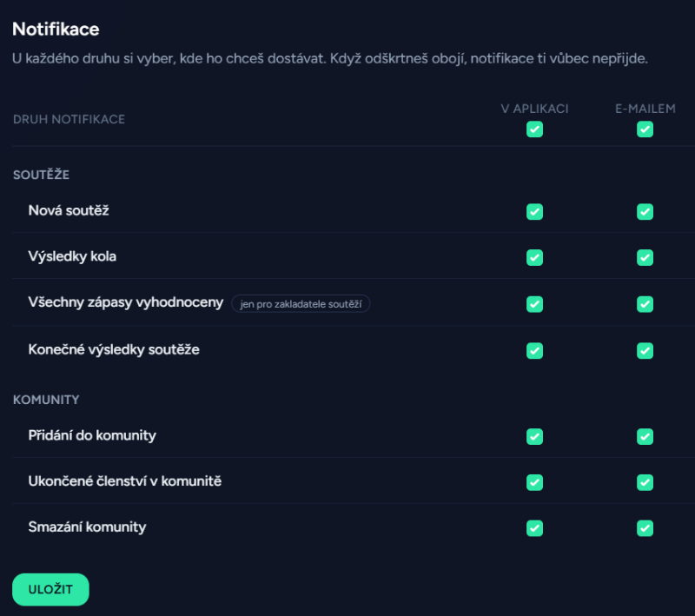
Task: Disable in-app Ukončené členství v komunitě
Action: [534, 482]
